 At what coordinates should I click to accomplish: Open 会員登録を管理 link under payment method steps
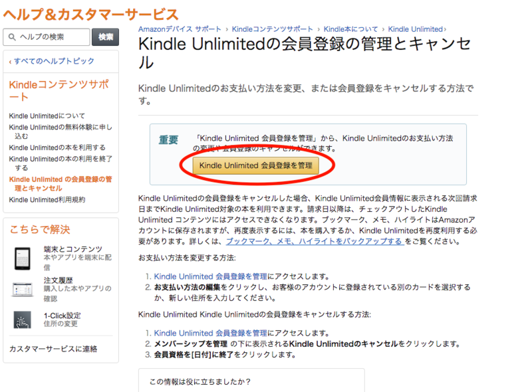click(211, 276)
